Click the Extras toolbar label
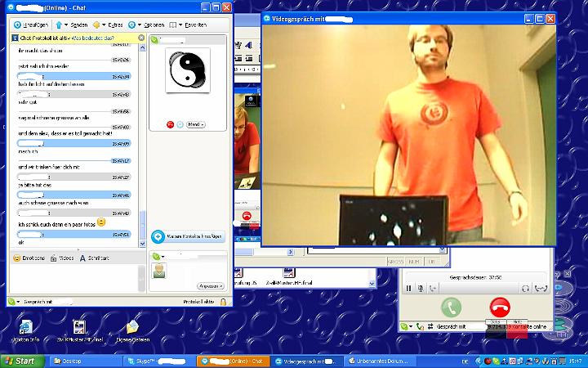This screenshot has height=368, width=588. pos(115,25)
